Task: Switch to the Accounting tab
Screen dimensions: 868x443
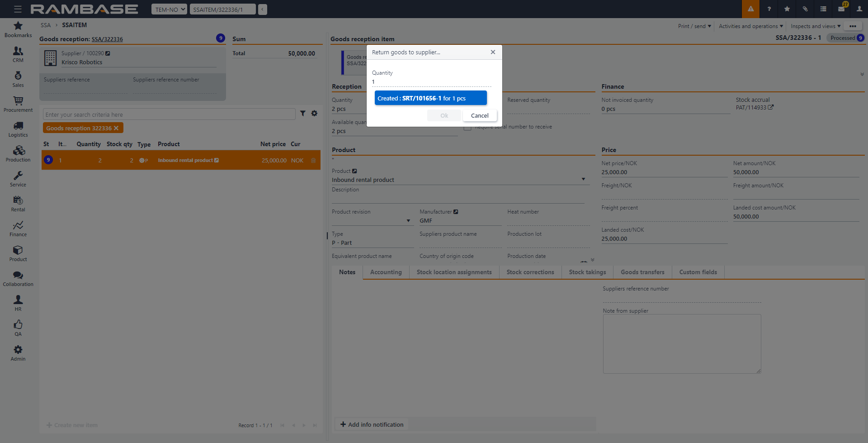Action: 386,272
